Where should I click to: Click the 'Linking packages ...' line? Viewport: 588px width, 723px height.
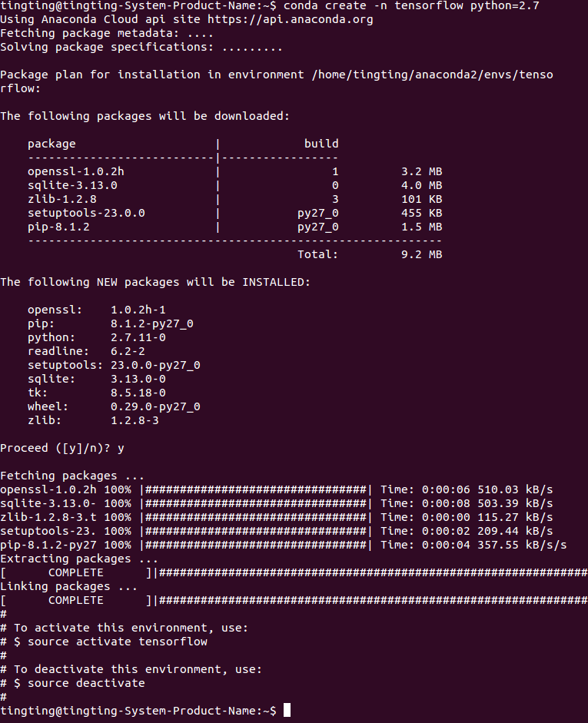[x=68, y=587]
